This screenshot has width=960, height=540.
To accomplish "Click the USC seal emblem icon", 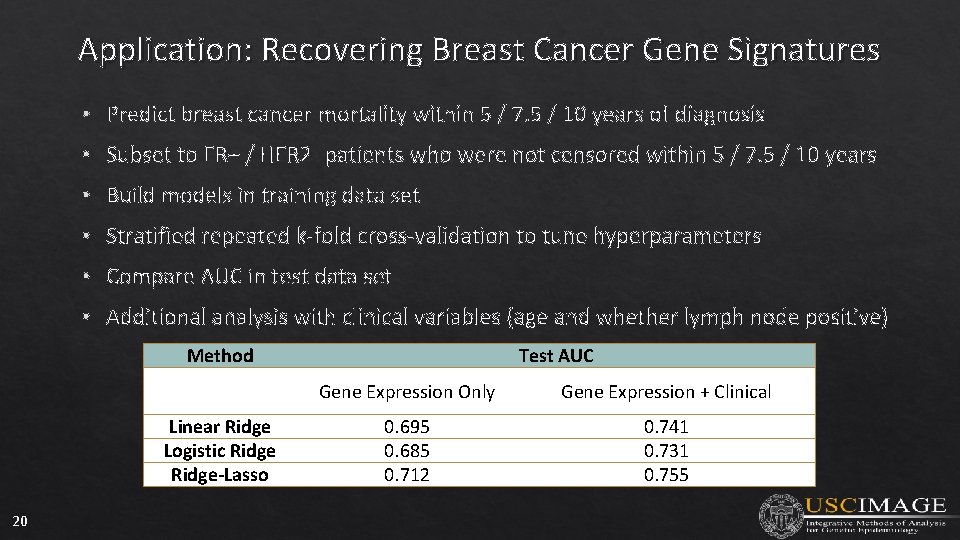I will [x=779, y=514].
